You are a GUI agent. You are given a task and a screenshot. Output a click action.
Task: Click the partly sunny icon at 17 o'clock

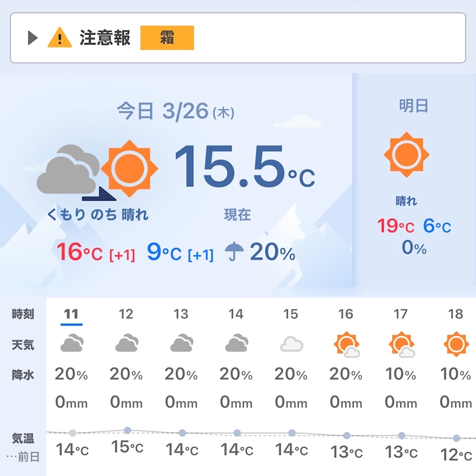click(x=401, y=344)
